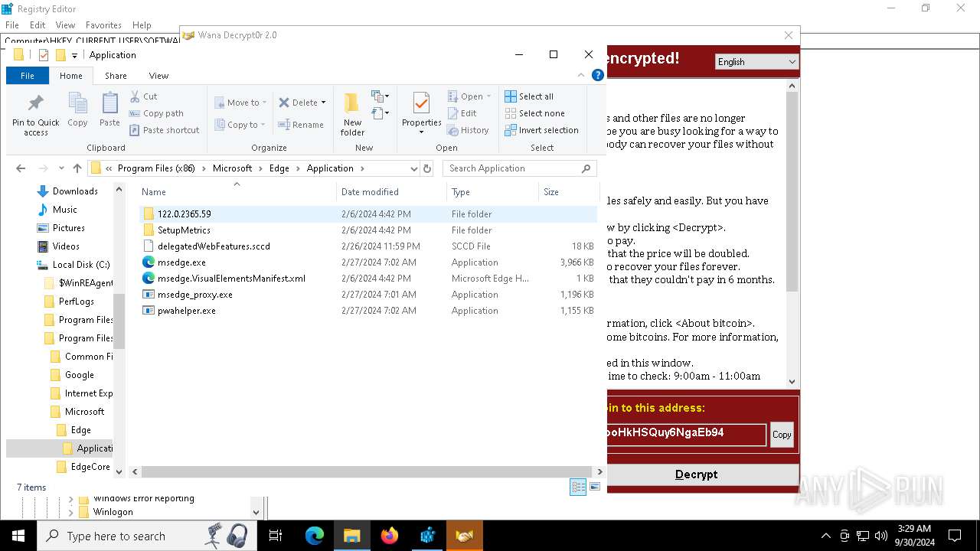
Task: Click the handshake Wana Decrypt0r taskbar icon
Action: pos(465,536)
